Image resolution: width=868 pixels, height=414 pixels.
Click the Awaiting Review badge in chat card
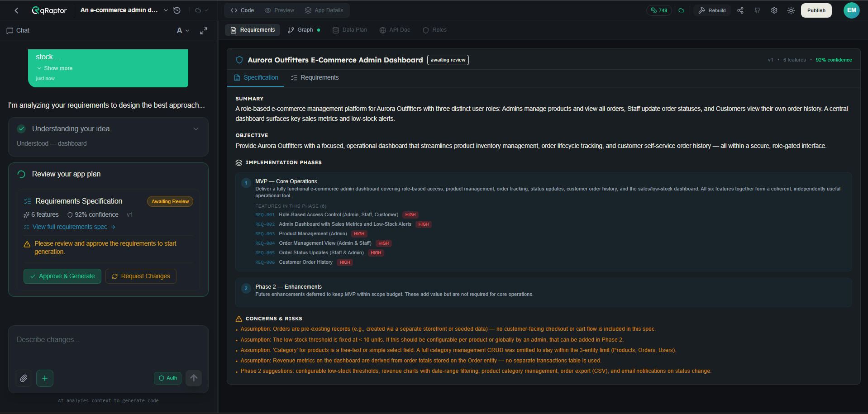[x=170, y=201]
